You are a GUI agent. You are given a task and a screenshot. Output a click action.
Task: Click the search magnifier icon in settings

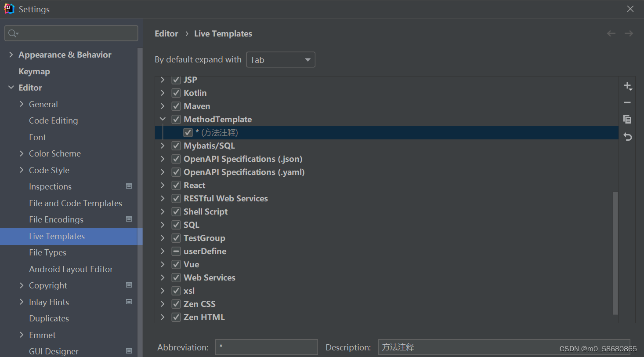click(13, 33)
